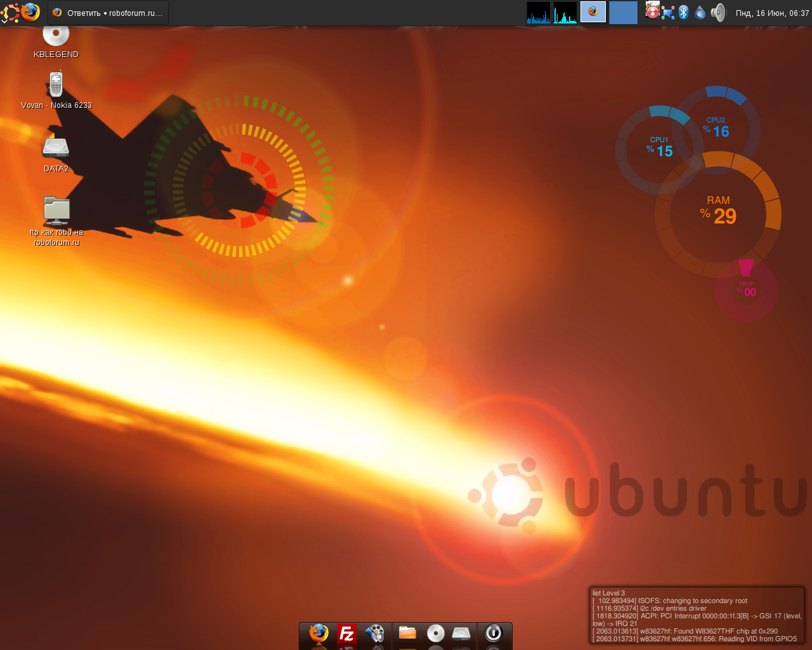The height and width of the screenshot is (650, 812).
Task: Open the second cyan system monitor graph
Action: [565, 13]
